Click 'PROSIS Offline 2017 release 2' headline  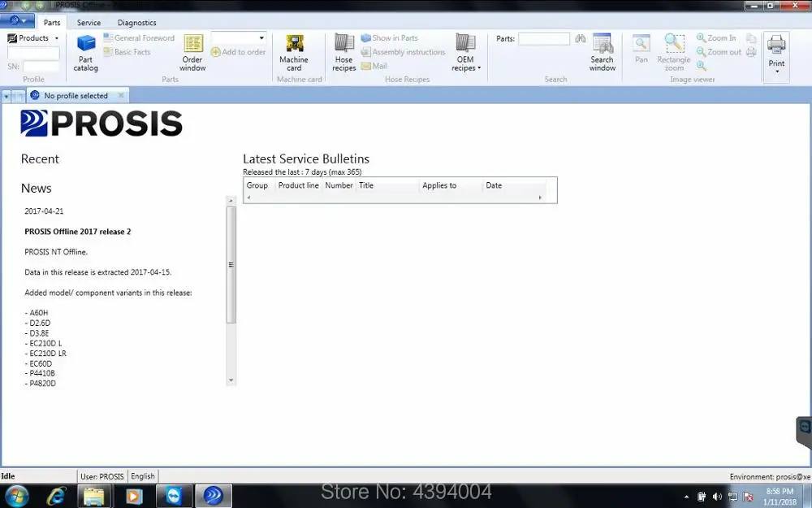click(x=78, y=232)
